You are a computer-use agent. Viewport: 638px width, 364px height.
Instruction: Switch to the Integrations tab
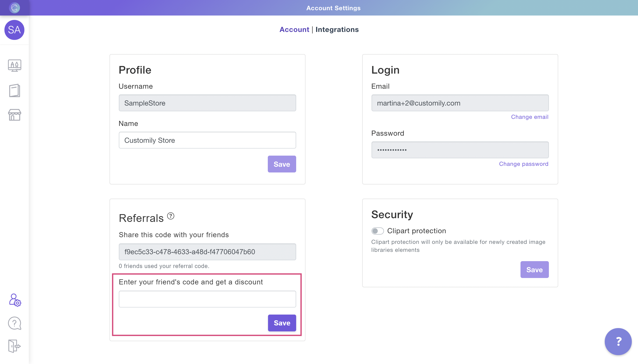click(x=337, y=29)
